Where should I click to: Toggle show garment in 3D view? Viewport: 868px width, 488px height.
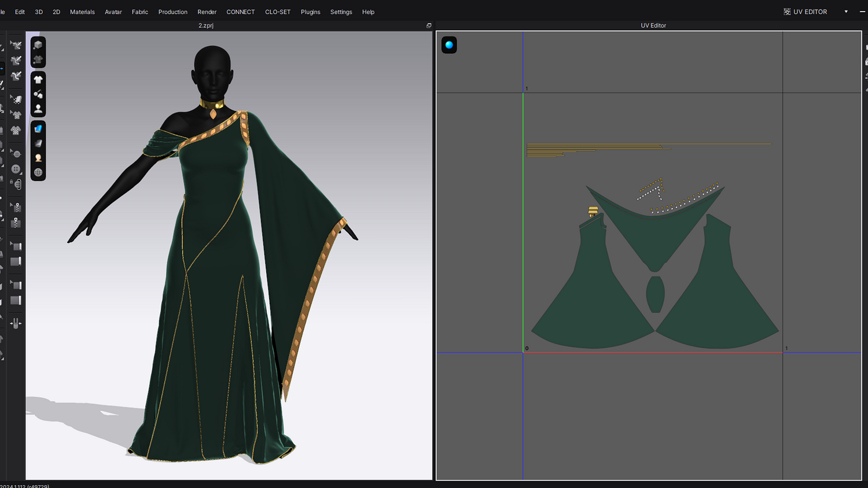click(x=38, y=80)
